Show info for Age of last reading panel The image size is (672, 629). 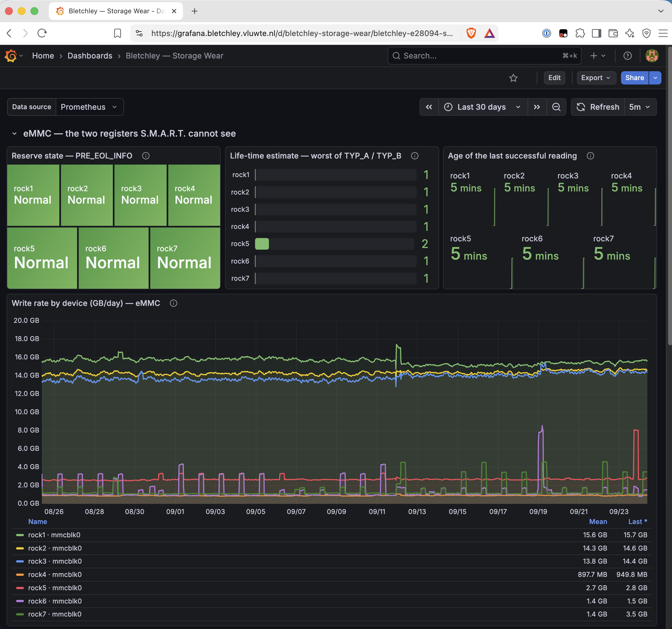pos(590,156)
